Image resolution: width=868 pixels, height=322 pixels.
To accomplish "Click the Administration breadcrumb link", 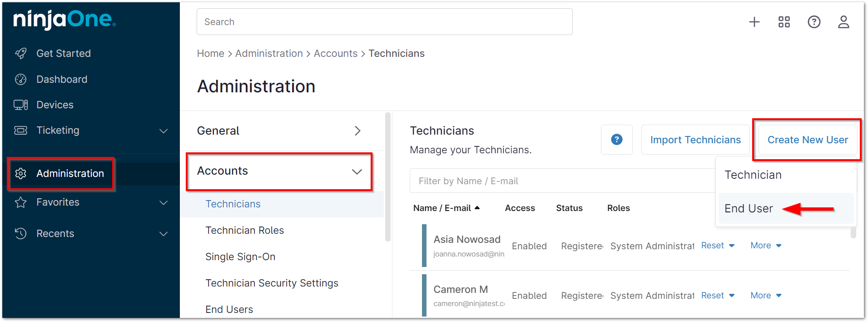I will click(x=269, y=54).
